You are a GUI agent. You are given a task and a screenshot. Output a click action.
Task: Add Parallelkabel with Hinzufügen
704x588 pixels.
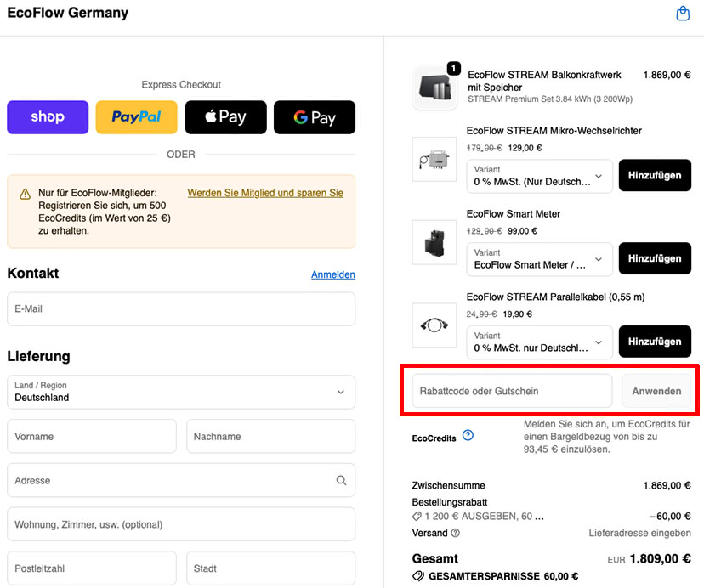pos(655,342)
